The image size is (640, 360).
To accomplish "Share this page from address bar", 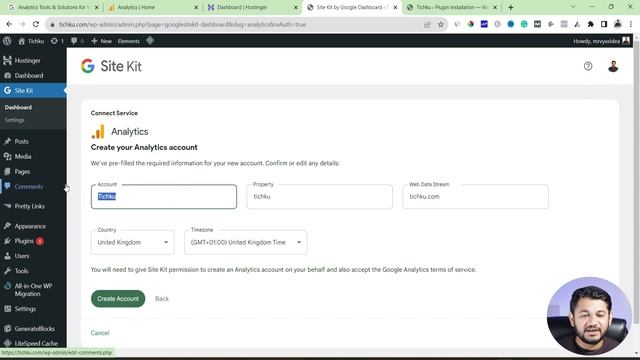I will pyautogui.click(x=427, y=24).
